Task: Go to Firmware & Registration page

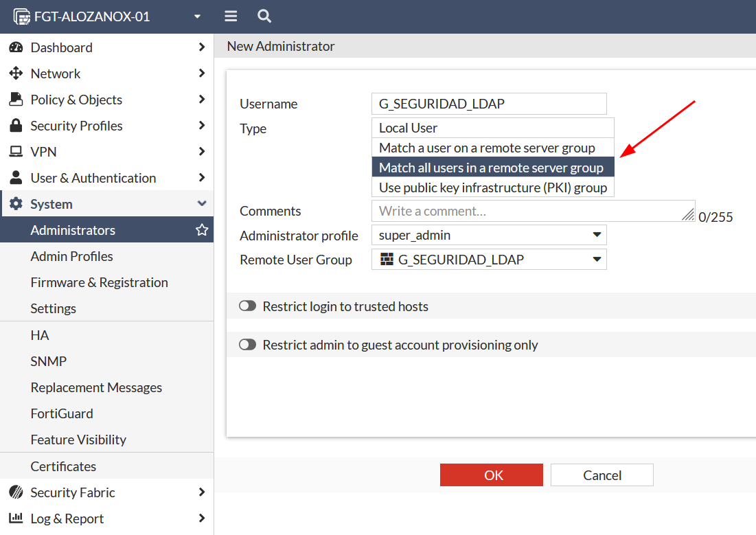Action: click(x=100, y=282)
